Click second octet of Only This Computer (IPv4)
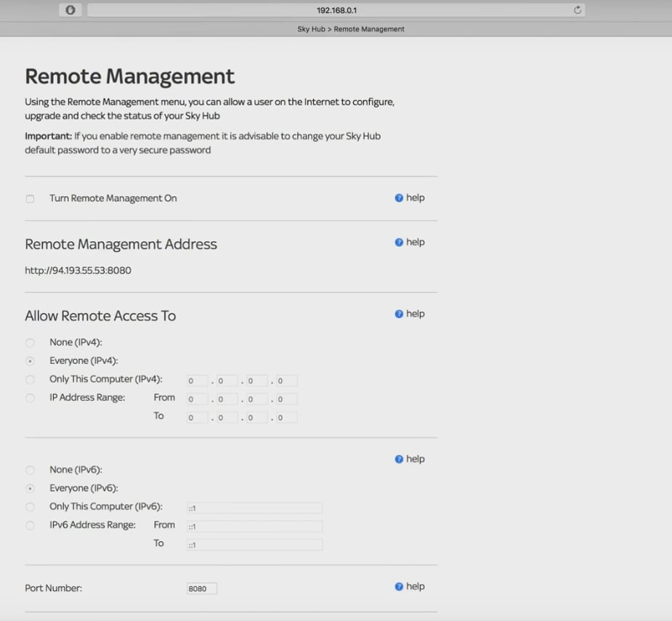Screen dimensions: 672x621 point(227,381)
